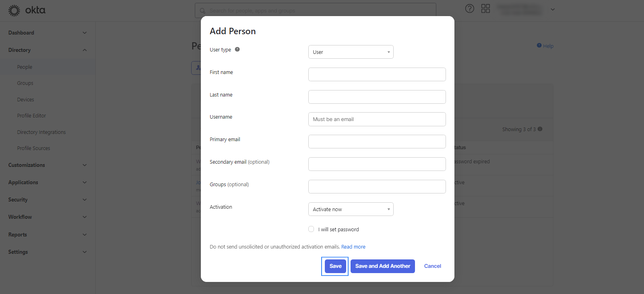This screenshot has width=644, height=294.
Task: Go to Groups in the sidebar
Action: click(25, 83)
